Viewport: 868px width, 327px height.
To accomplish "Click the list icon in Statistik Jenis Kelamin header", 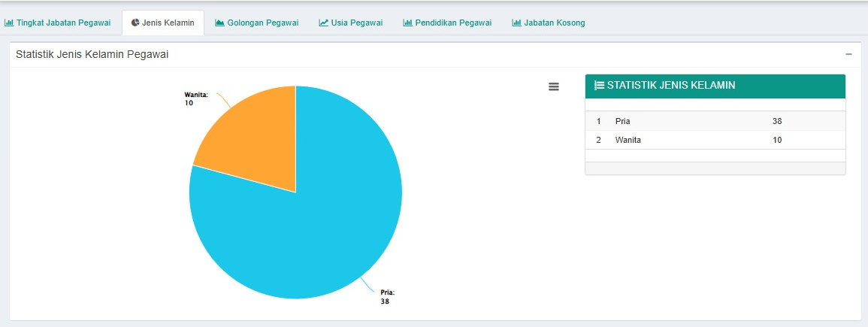I will 599,86.
